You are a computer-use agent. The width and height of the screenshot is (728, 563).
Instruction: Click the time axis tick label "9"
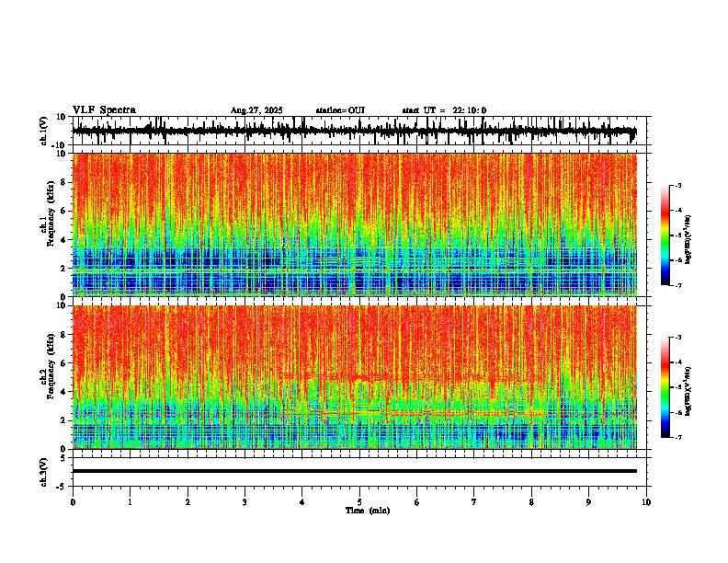(x=588, y=502)
